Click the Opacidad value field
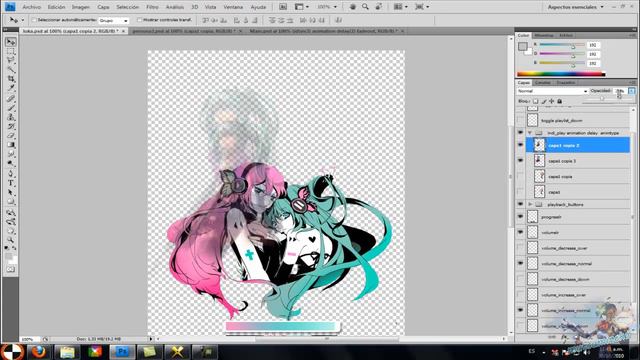The height and width of the screenshot is (360, 640). (x=620, y=91)
